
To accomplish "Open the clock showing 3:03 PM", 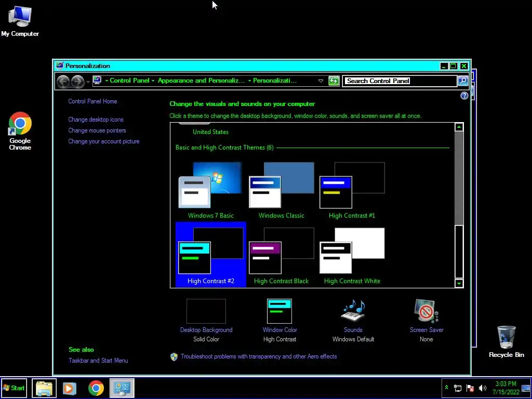I will tap(506, 388).
